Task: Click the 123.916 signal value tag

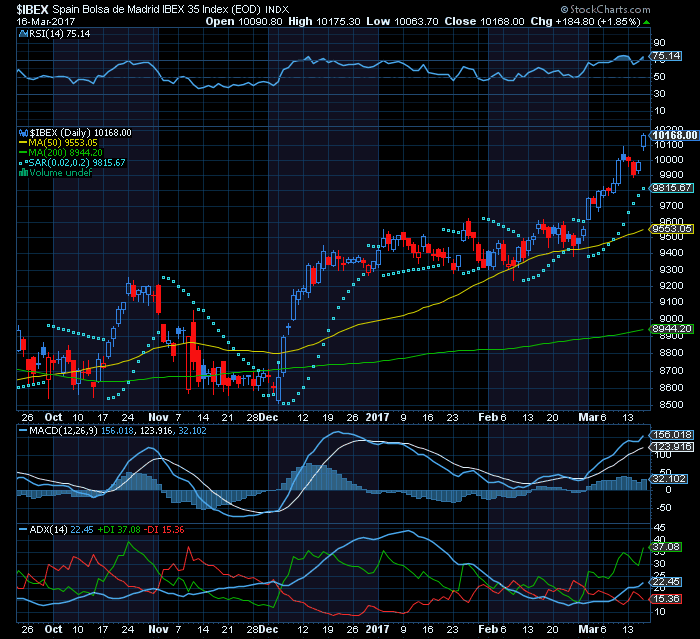Action: (x=671, y=447)
